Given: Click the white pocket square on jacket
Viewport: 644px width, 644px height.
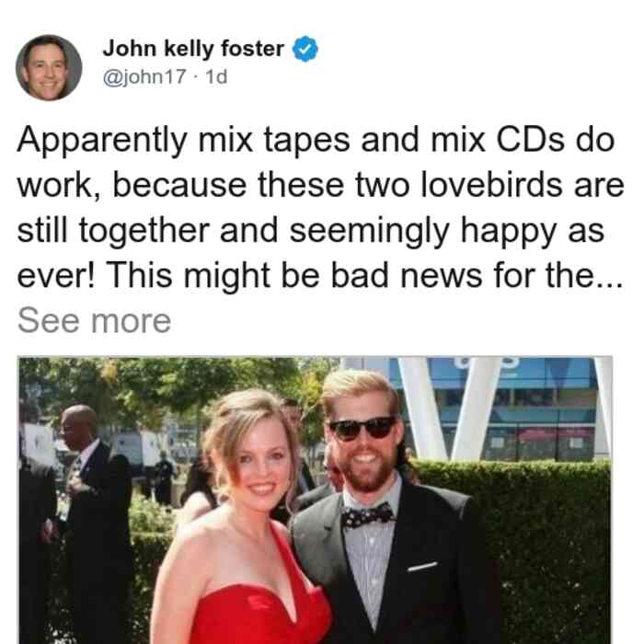Looking at the screenshot, I should tap(422, 567).
